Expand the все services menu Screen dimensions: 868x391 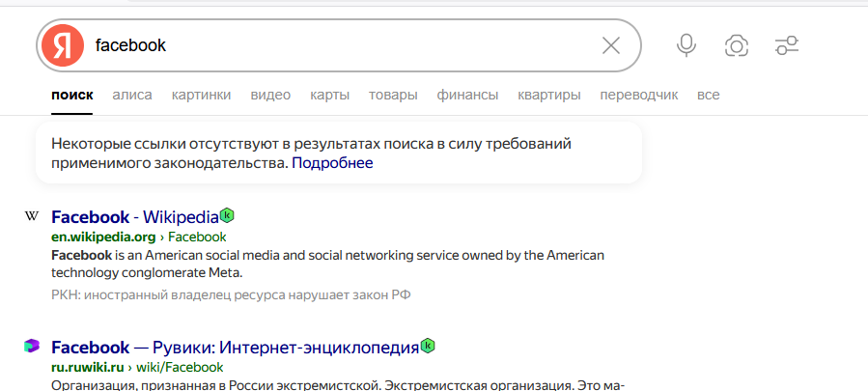click(x=709, y=95)
